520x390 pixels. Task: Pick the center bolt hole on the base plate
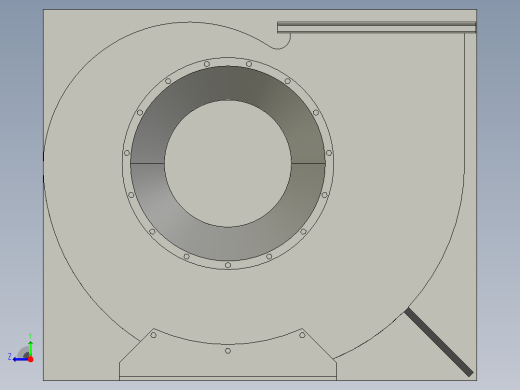pyautogui.click(x=228, y=351)
